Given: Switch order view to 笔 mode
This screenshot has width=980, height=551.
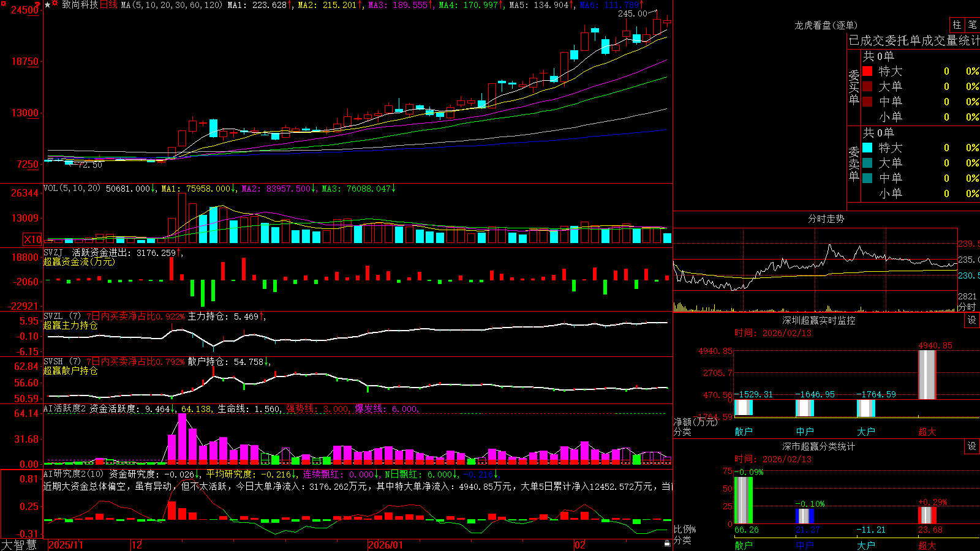Looking at the screenshot, I should [x=973, y=25].
